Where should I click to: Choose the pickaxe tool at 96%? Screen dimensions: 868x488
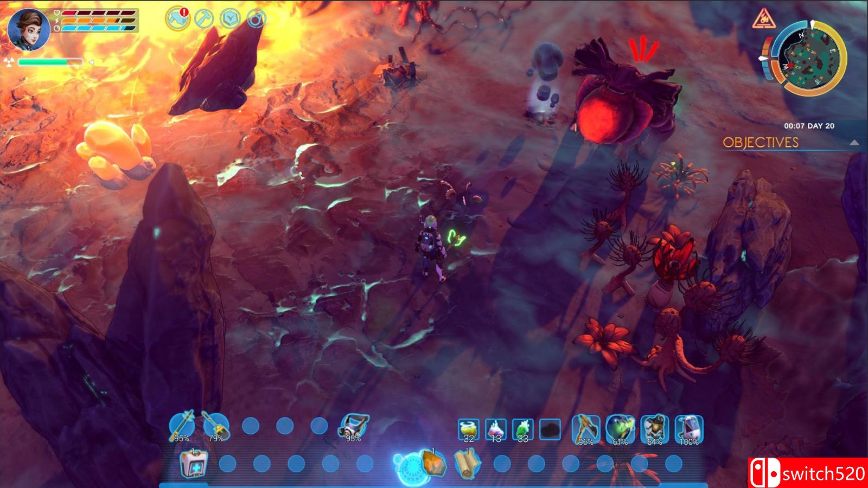point(585,428)
